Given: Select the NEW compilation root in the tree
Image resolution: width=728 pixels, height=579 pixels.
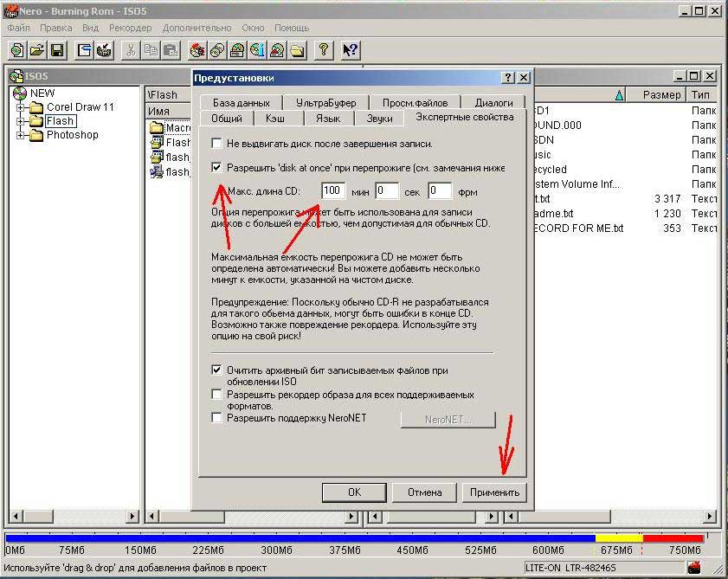Looking at the screenshot, I should pos(42,93).
